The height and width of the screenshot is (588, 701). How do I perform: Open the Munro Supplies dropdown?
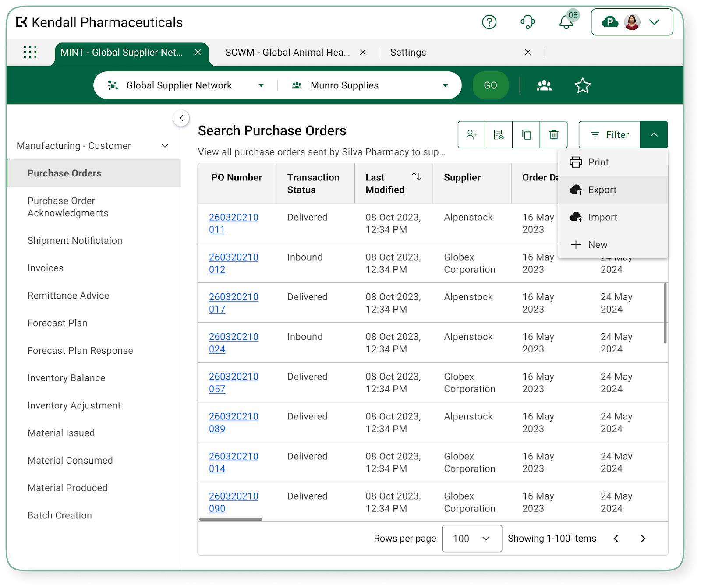tap(370, 85)
